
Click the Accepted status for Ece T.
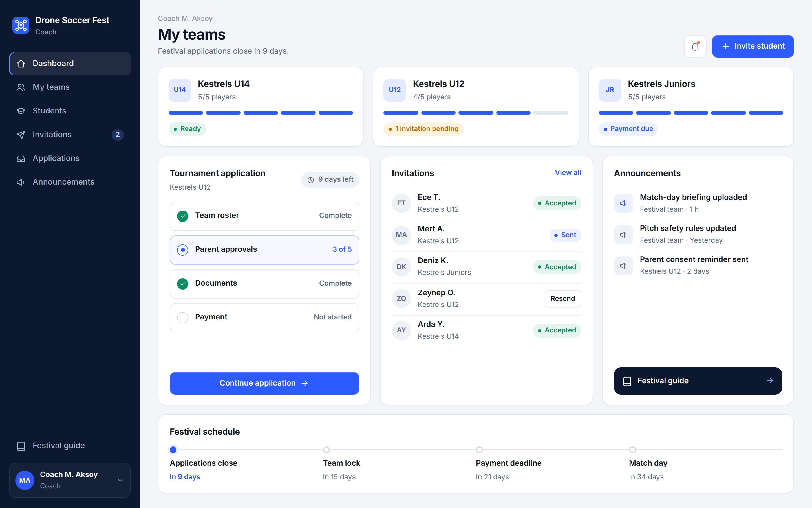557,203
